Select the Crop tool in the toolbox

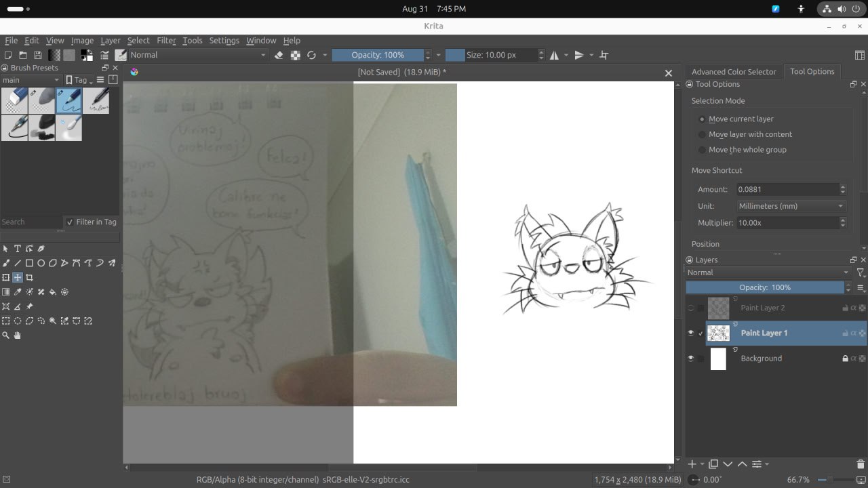pos(29,277)
